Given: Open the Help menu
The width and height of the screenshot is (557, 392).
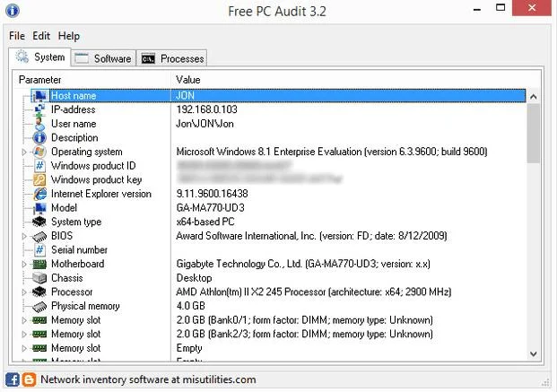Looking at the screenshot, I should 69,36.
